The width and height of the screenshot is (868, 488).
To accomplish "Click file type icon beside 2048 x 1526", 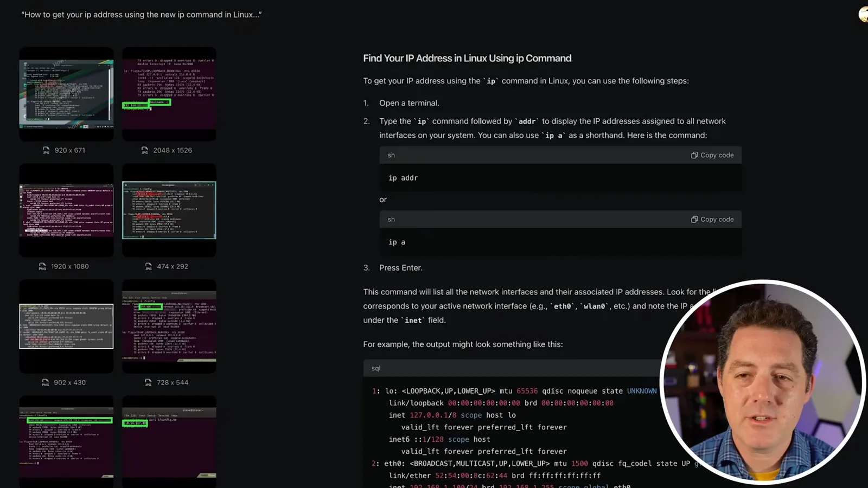I will pyautogui.click(x=144, y=150).
